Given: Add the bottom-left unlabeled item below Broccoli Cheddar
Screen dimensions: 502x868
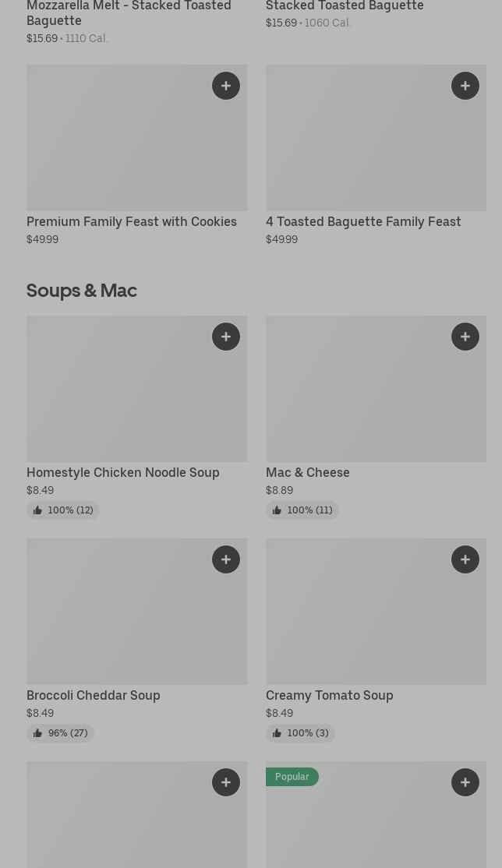Looking at the screenshot, I should [x=226, y=782].
